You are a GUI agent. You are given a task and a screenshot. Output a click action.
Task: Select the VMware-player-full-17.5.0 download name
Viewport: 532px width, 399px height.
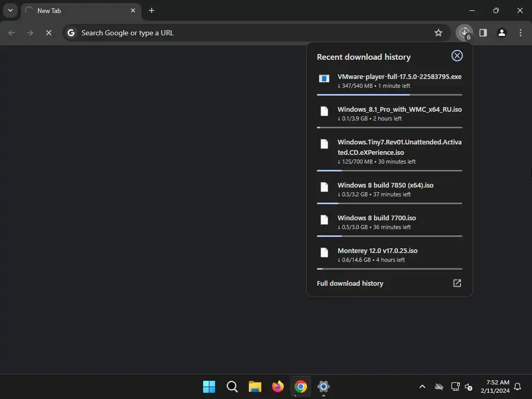point(400,77)
